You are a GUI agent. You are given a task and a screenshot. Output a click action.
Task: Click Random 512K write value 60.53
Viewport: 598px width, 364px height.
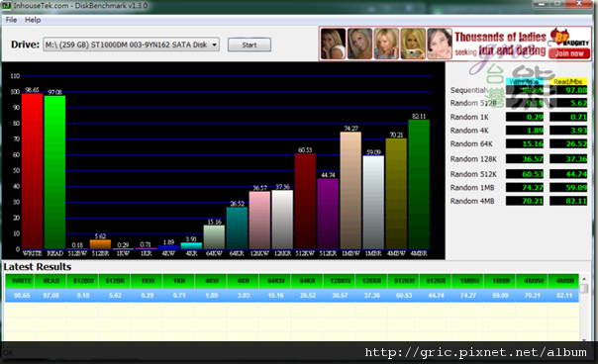[525, 174]
